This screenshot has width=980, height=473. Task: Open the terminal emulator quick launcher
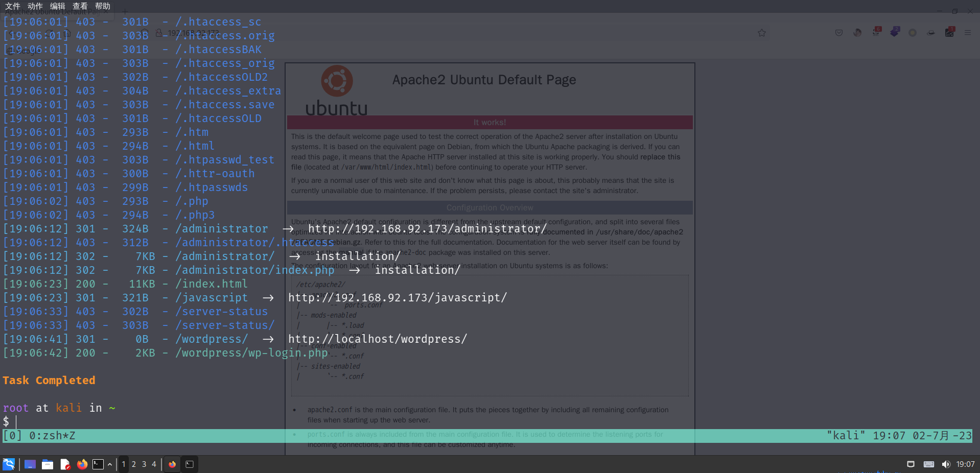pyautogui.click(x=98, y=464)
